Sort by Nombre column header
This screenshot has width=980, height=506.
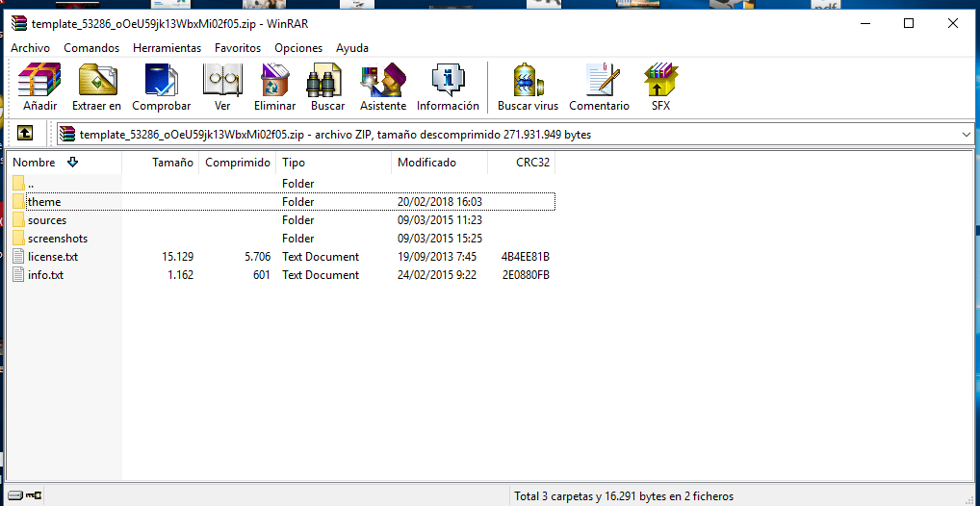pos(64,163)
